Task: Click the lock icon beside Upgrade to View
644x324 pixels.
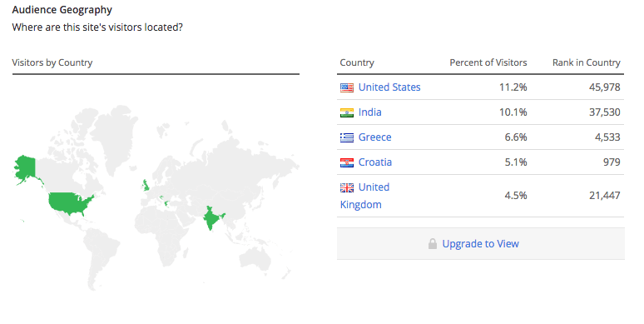Action: (x=433, y=244)
